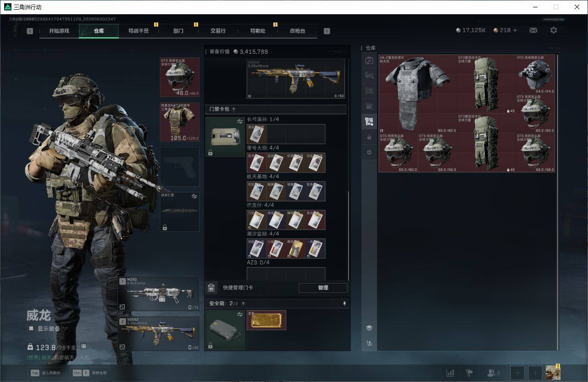Switch to 特勤处 tab
Viewport: 588px width, 382px height.
point(258,31)
